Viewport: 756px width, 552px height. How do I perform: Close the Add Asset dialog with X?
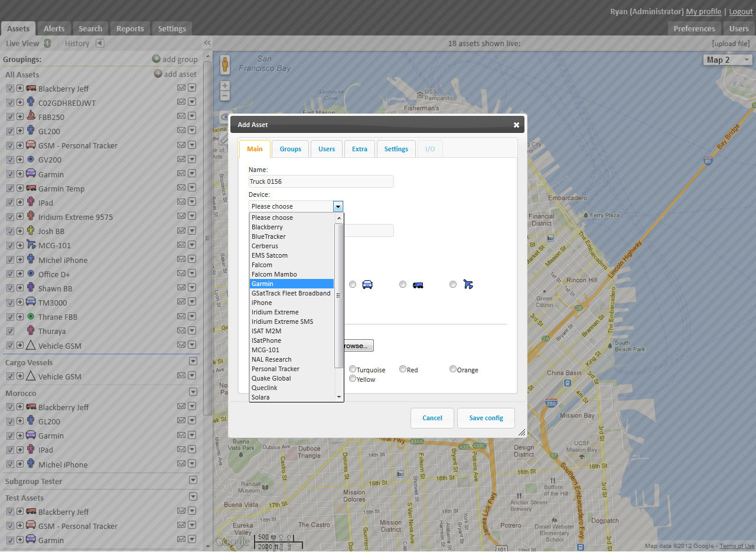pos(516,125)
